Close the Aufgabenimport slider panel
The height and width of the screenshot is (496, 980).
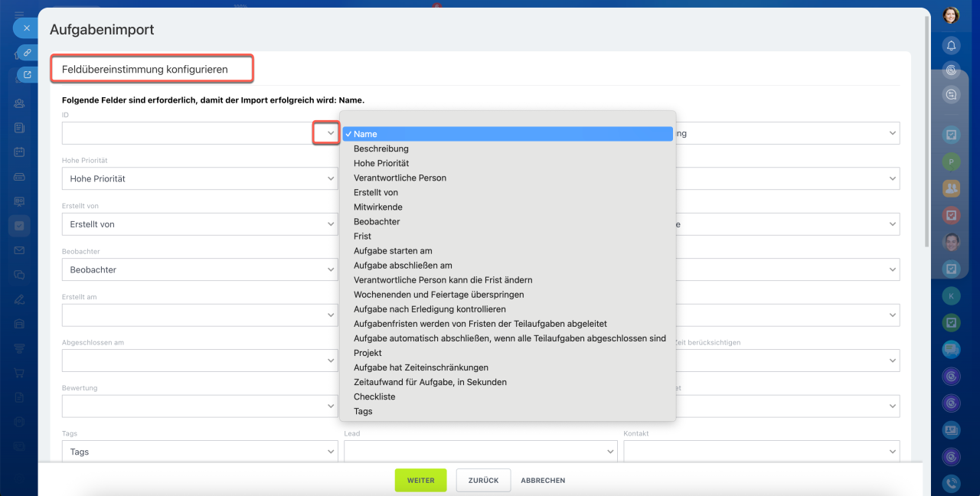[26, 28]
